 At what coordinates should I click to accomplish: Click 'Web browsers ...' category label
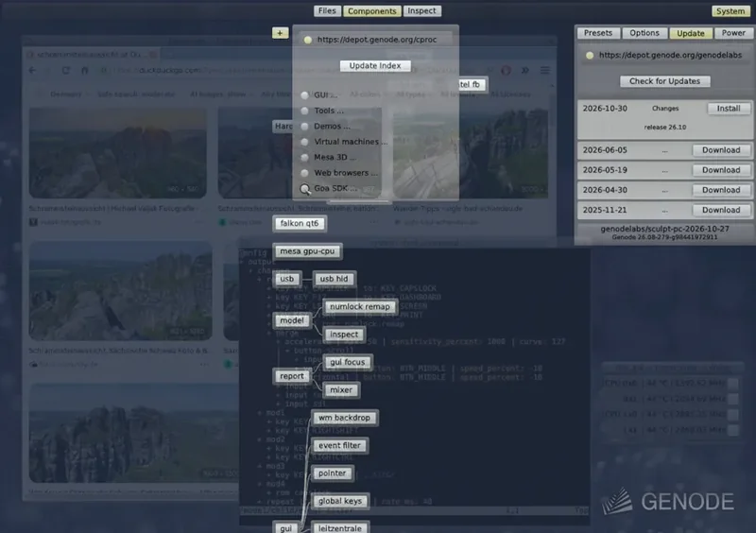346,173
